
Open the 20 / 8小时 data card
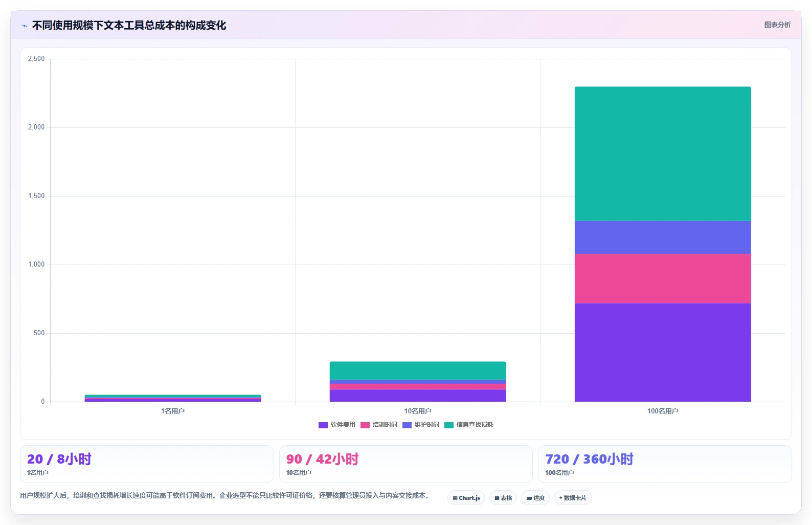[x=147, y=464]
